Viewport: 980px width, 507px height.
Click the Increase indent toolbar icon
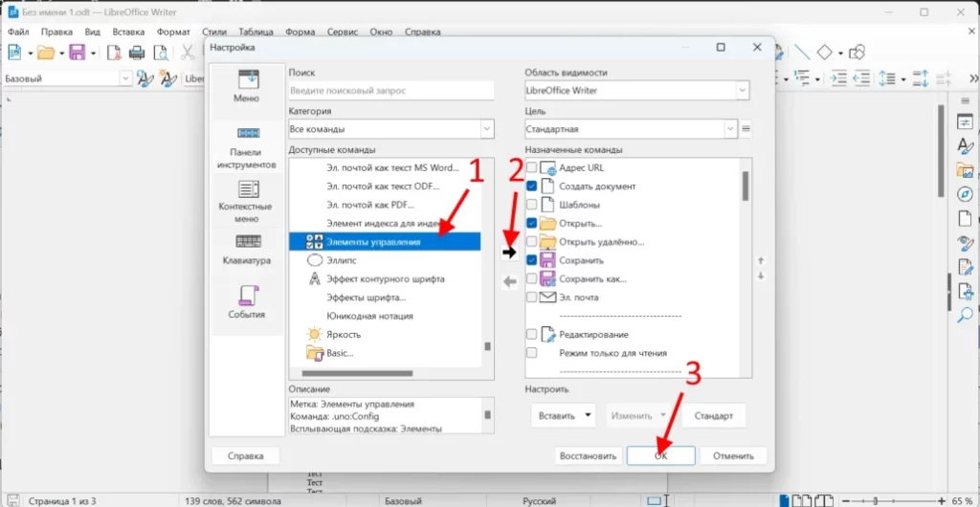[x=838, y=78]
